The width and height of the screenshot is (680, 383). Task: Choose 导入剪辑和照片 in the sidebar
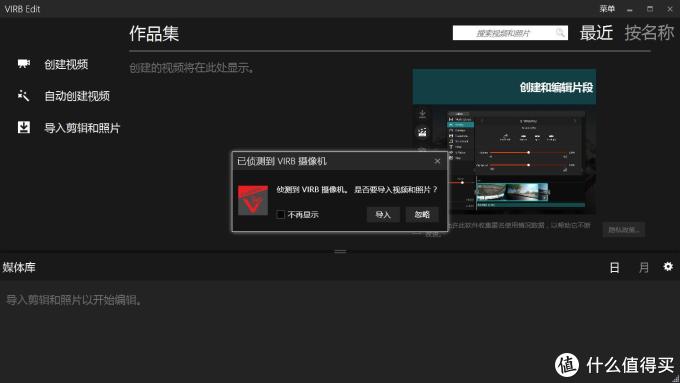[82, 128]
